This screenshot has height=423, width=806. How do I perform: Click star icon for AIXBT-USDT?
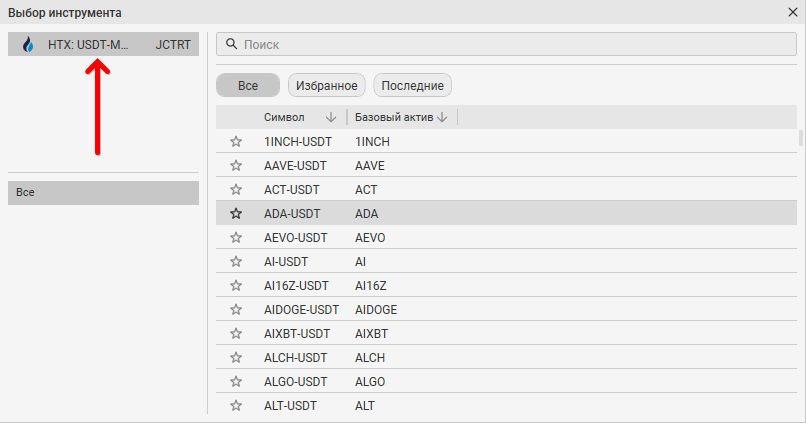coord(236,333)
